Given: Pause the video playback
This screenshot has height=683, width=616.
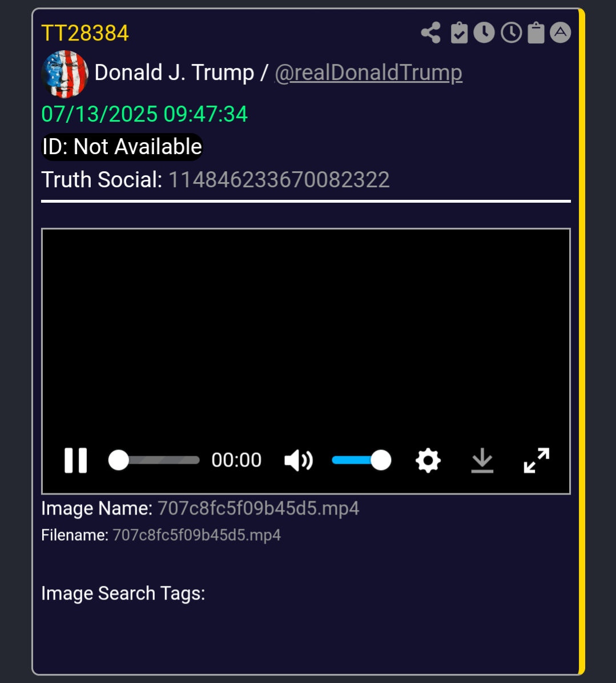Looking at the screenshot, I should (x=76, y=460).
